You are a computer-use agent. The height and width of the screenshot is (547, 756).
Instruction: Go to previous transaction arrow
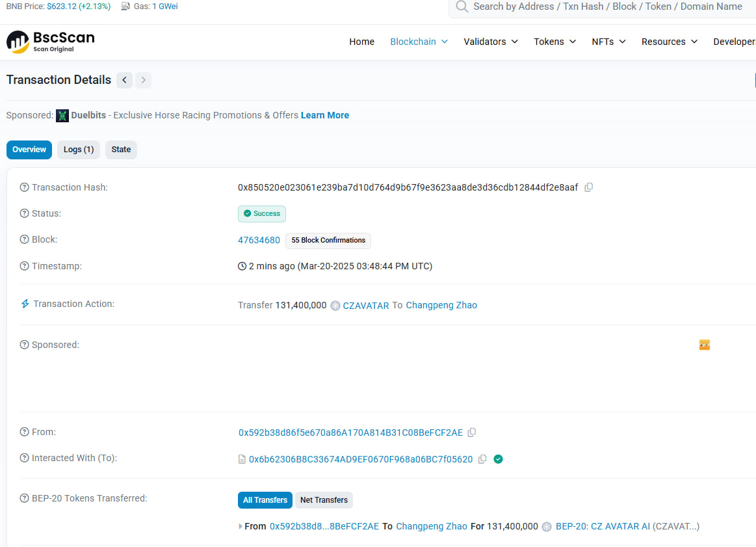124,80
